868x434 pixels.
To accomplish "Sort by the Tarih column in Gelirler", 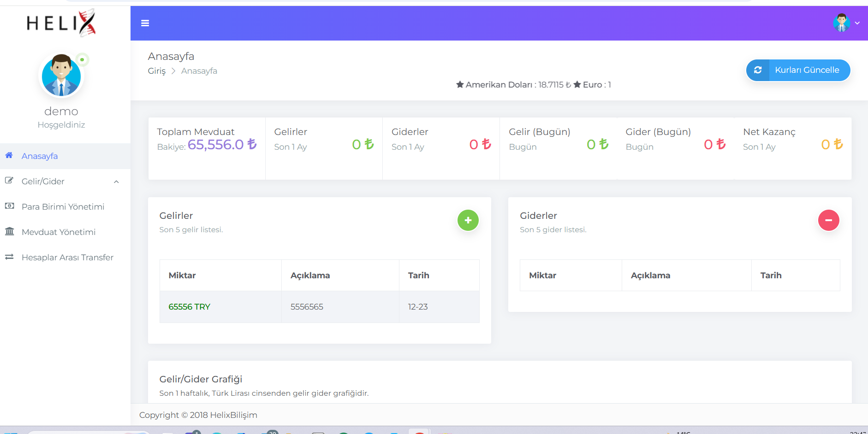I will (418, 276).
